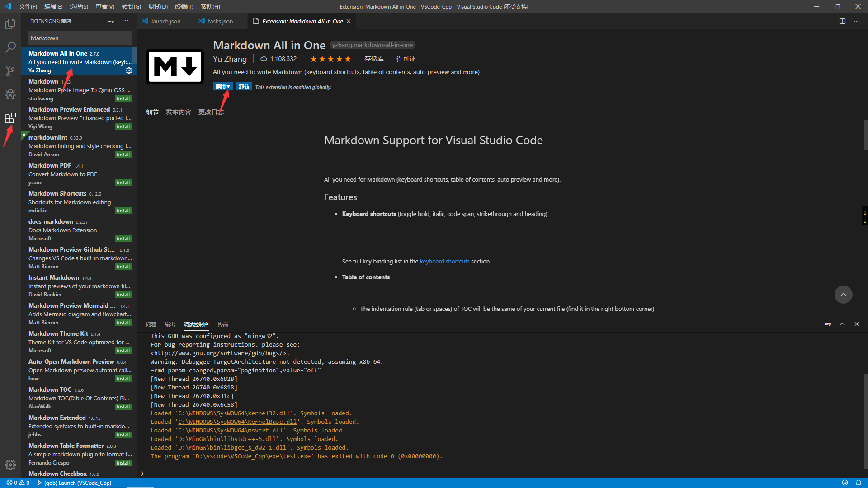Open notifications bell in status bar

pyautogui.click(x=859, y=483)
